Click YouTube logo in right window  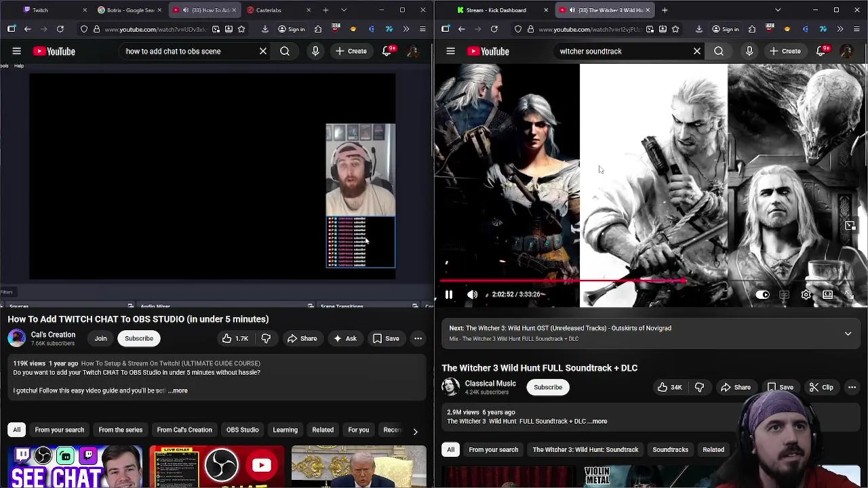click(488, 51)
